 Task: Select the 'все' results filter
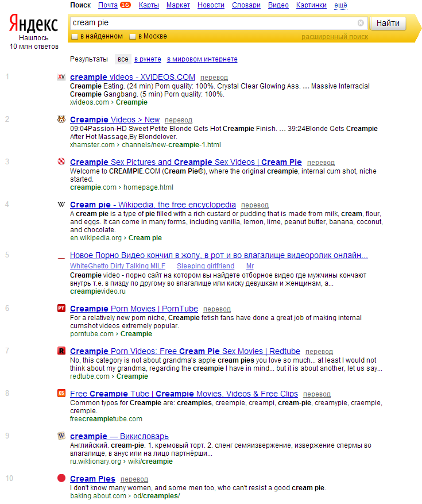[x=123, y=59]
